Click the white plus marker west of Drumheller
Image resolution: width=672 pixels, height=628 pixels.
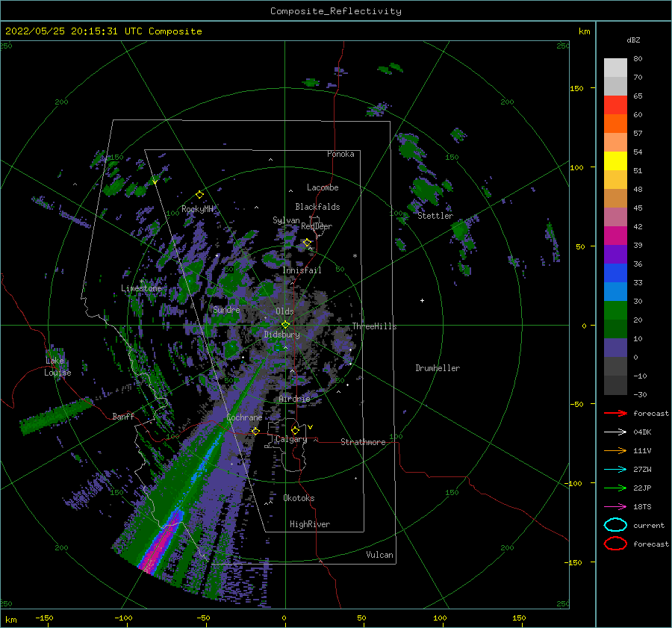[x=422, y=300]
